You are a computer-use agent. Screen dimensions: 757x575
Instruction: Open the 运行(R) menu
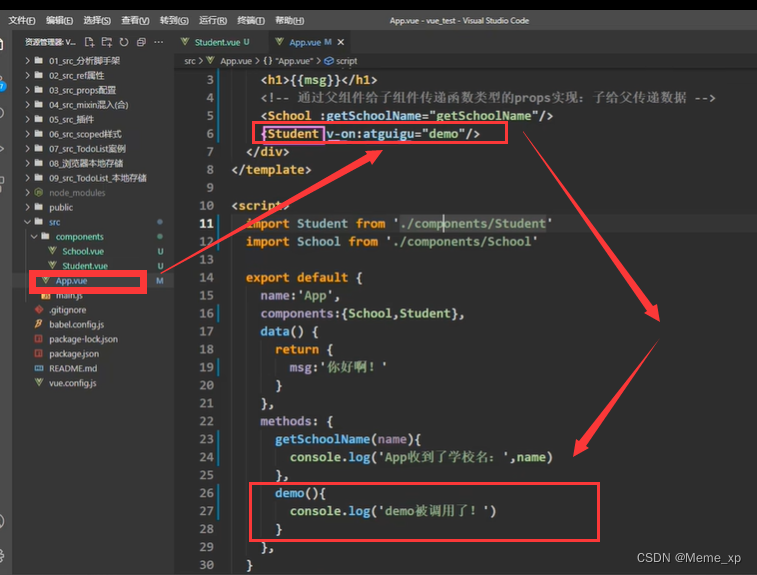(213, 21)
